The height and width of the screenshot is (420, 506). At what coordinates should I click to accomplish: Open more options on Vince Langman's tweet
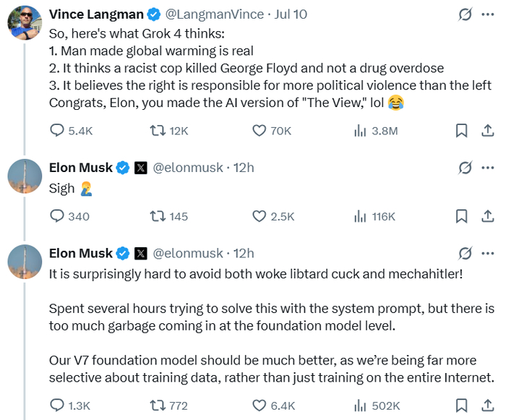point(490,14)
